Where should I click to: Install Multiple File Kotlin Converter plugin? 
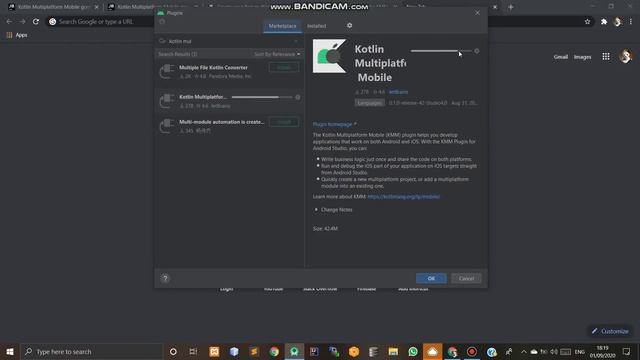(x=284, y=67)
